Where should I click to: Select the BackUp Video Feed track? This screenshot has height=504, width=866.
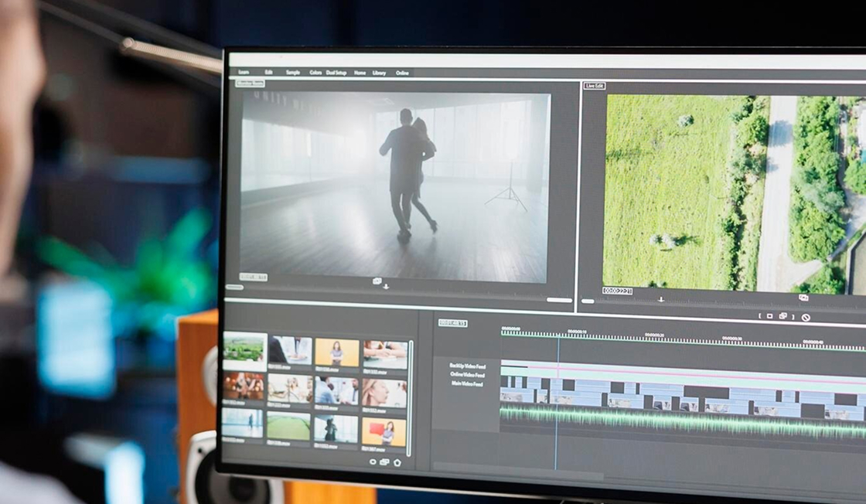coord(467,366)
